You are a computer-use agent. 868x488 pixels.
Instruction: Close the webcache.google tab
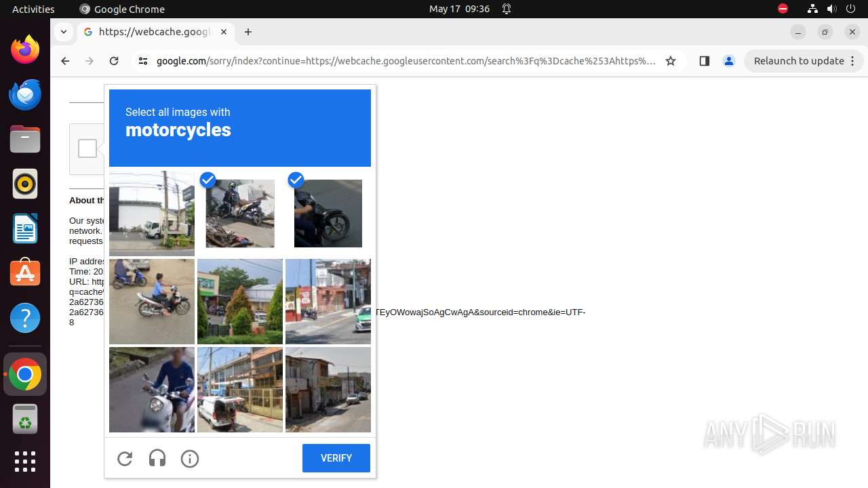pyautogui.click(x=224, y=32)
